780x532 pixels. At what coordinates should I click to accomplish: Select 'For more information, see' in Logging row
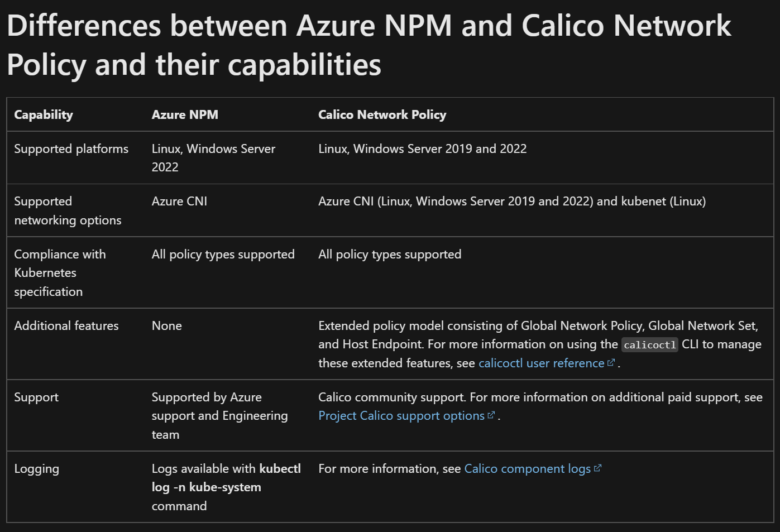point(390,469)
